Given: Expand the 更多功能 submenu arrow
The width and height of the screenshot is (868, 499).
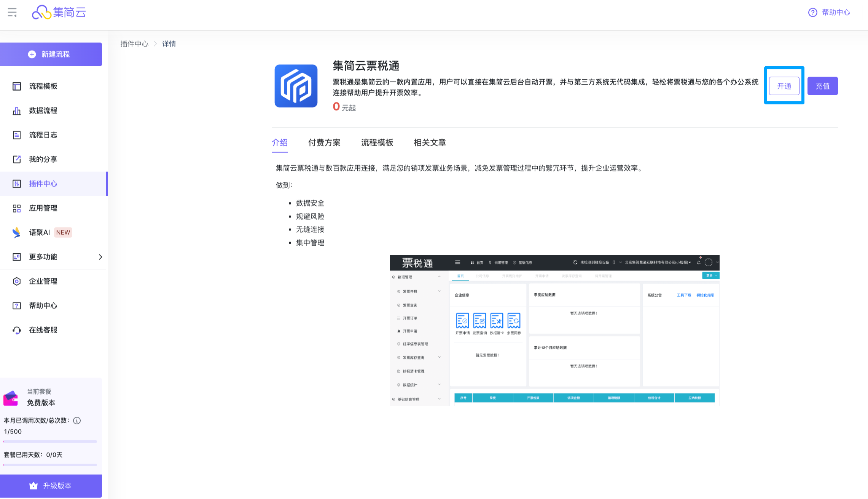Looking at the screenshot, I should coord(100,257).
